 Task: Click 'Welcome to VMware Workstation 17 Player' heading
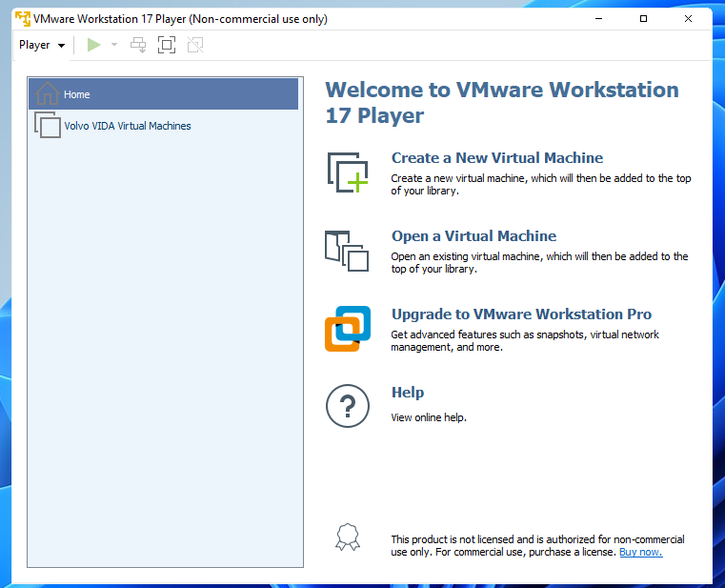pyautogui.click(x=502, y=102)
